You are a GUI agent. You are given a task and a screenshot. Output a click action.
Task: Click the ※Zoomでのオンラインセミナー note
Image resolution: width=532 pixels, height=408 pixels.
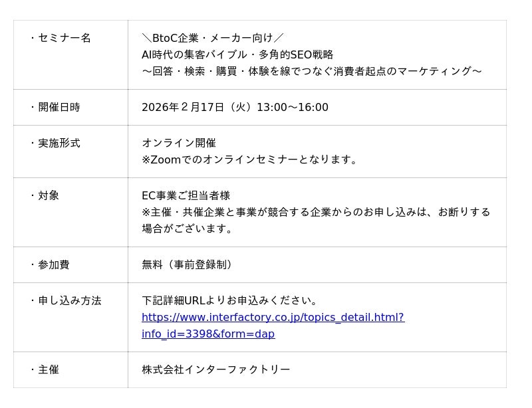tap(250, 159)
